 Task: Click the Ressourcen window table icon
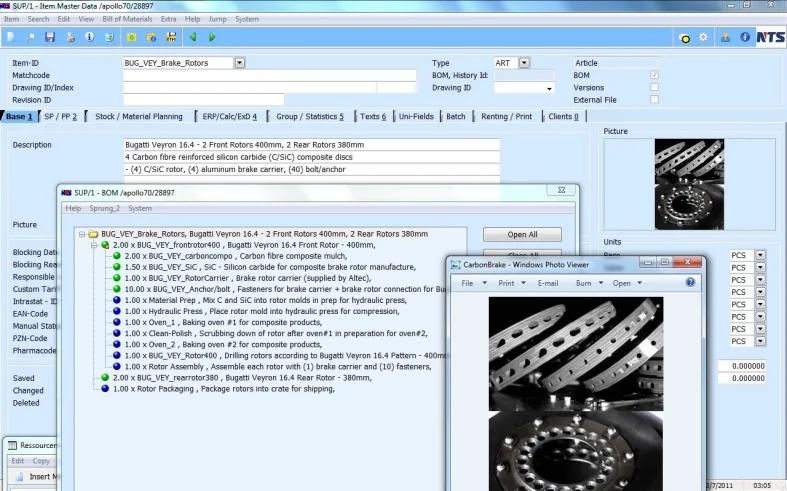[x=13, y=445]
